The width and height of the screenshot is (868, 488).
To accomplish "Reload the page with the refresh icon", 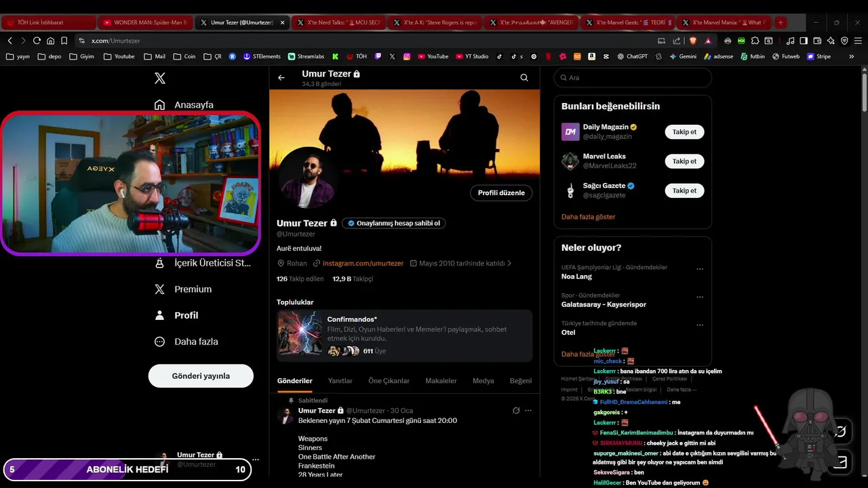I will point(37,41).
